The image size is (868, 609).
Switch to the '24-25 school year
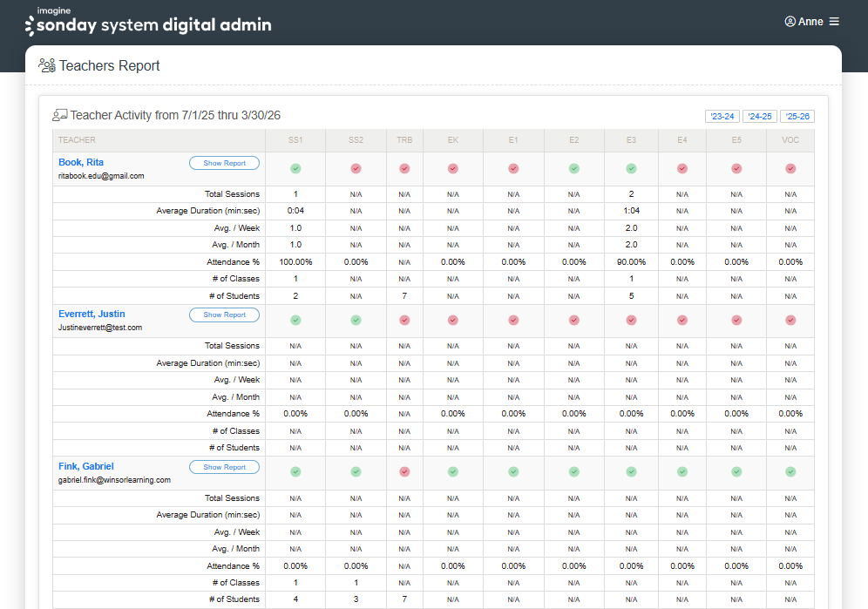tap(759, 116)
